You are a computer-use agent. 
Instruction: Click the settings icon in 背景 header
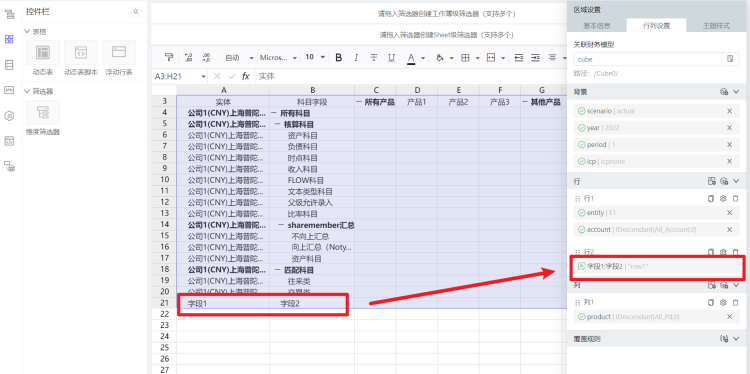pyautogui.click(x=724, y=91)
